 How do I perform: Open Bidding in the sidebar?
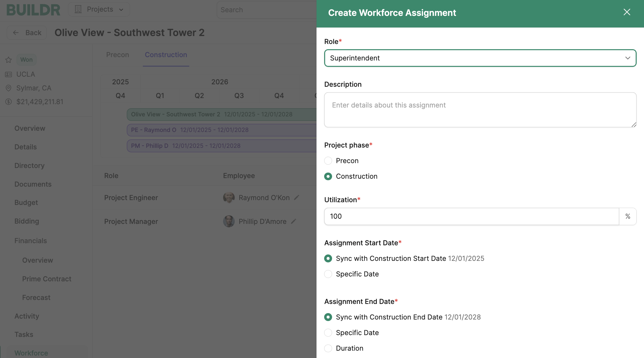tap(27, 221)
